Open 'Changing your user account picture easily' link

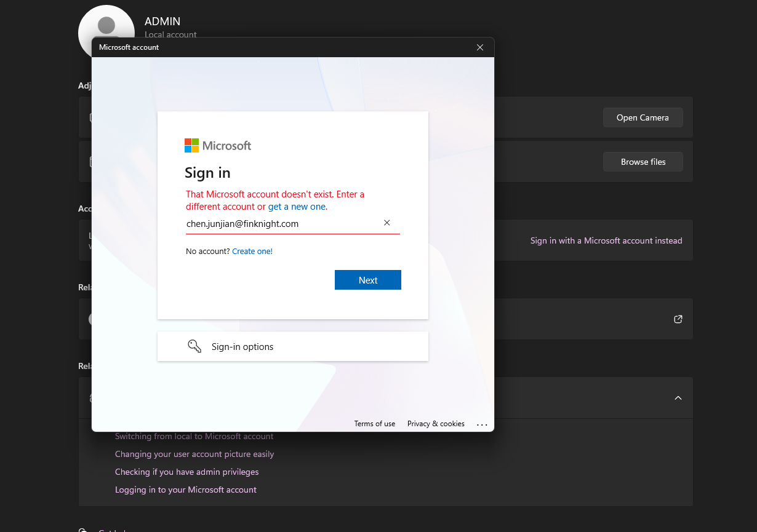194,454
